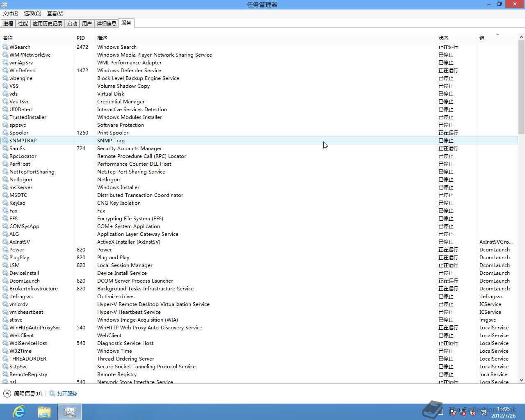This screenshot has width=525, height=420.
Task: Click the gear icon next to W32Time
Action: click(5, 351)
